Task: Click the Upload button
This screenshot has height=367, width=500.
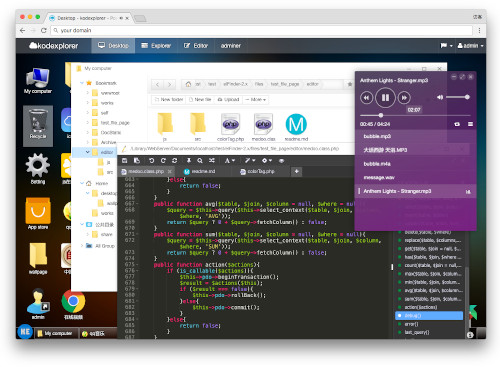Action: point(229,100)
